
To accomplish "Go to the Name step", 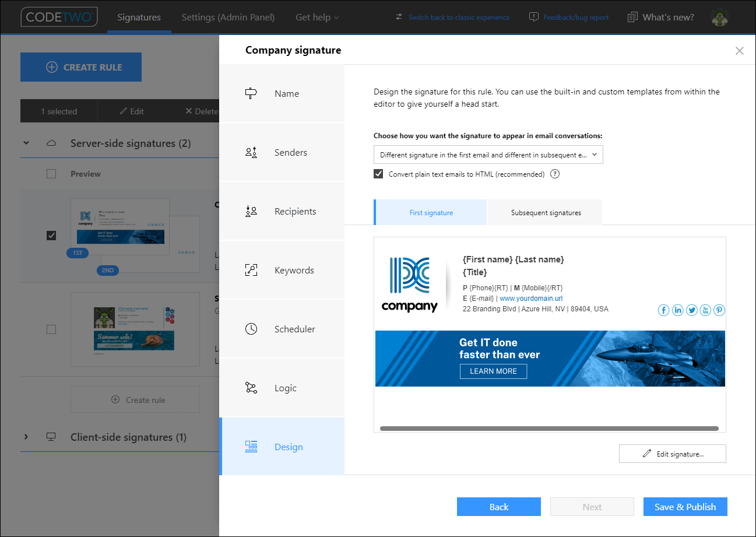I will (282, 93).
